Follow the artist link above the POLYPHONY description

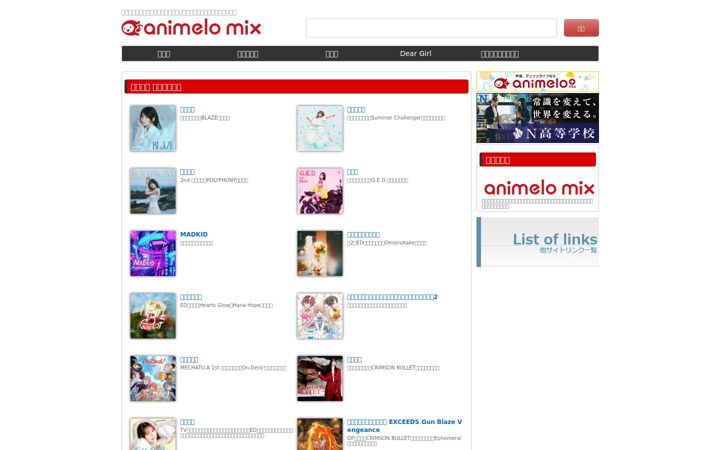pyautogui.click(x=187, y=172)
